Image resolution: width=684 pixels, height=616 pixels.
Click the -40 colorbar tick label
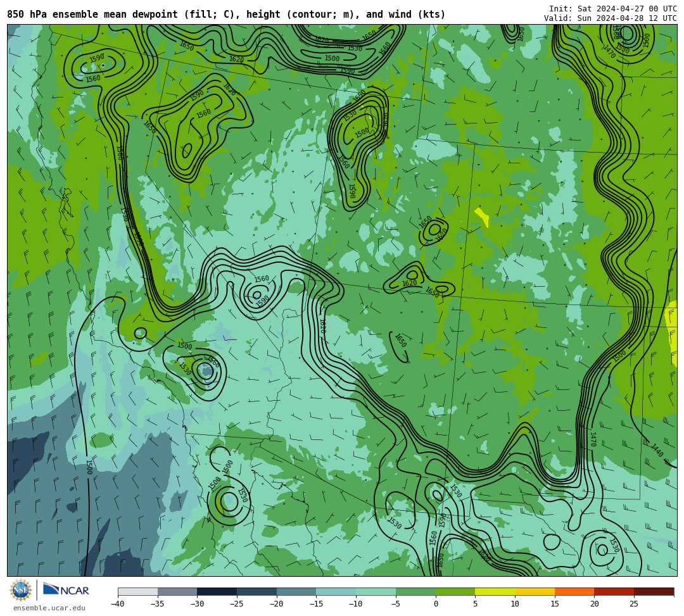pos(118,604)
